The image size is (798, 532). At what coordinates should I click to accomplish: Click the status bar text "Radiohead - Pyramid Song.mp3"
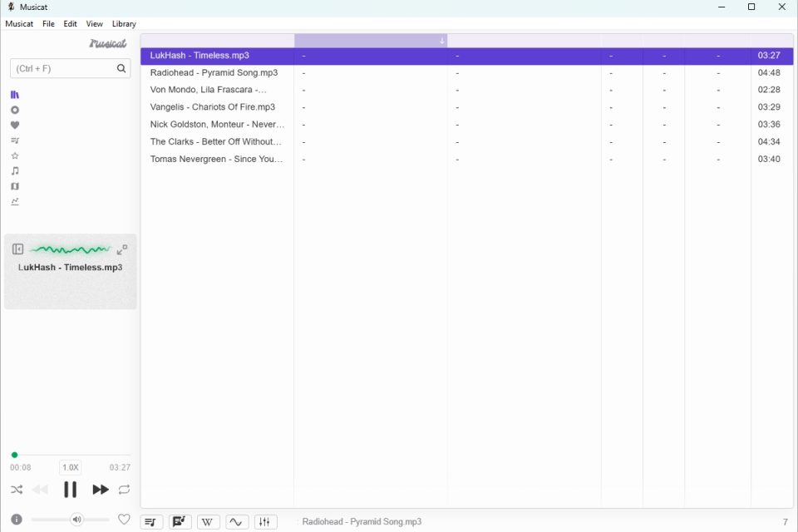pyautogui.click(x=362, y=522)
